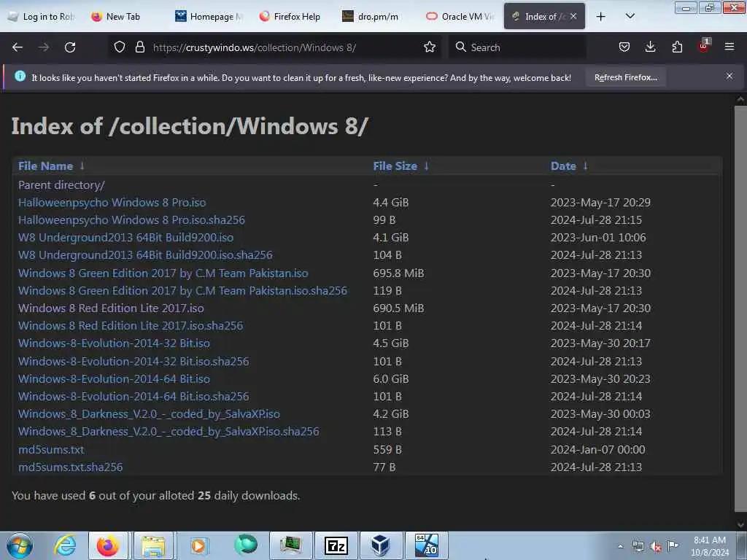Open the Extensions puzzle icon
The height and width of the screenshot is (560, 747).
pos(677,47)
